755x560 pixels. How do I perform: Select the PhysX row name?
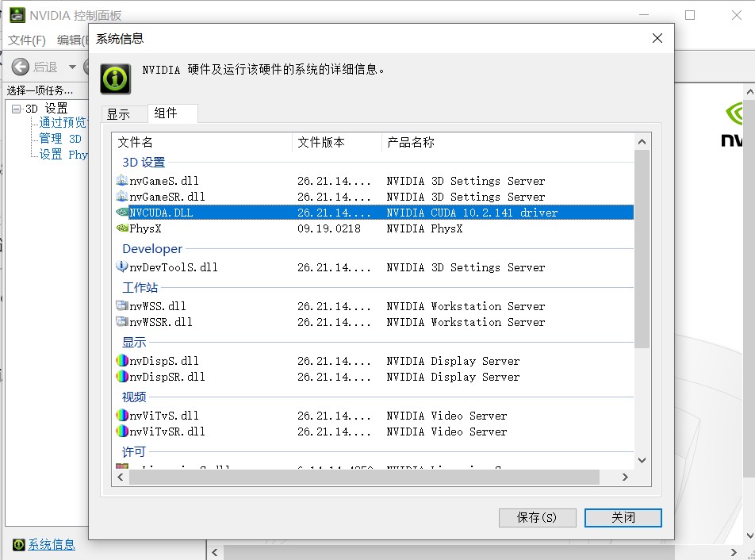coord(145,228)
